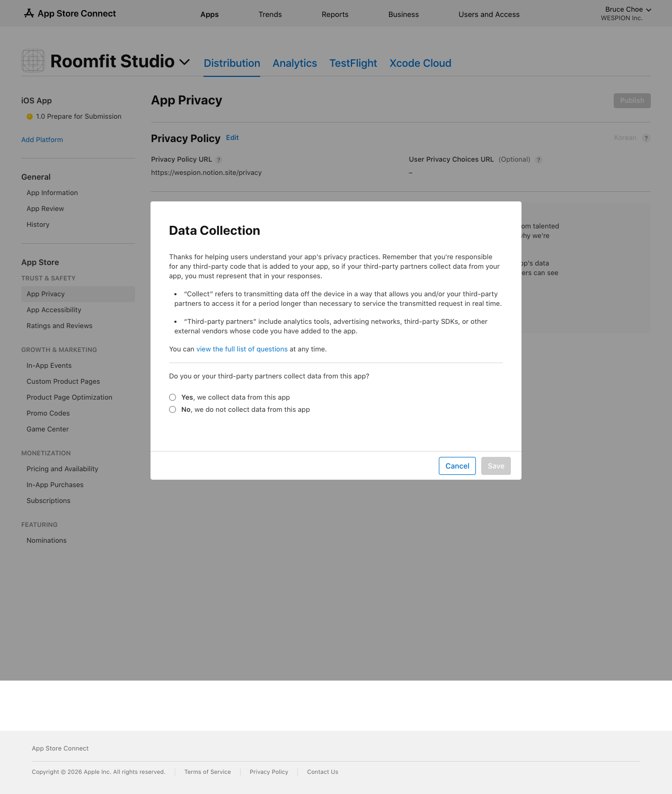This screenshot has height=794, width=672.
Task: Select 'Yes, we collect data' radio option
Action: pos(173,398)
